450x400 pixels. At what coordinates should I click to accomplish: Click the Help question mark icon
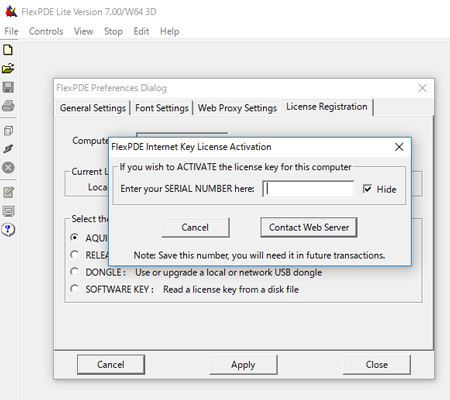tap(8, 230)
